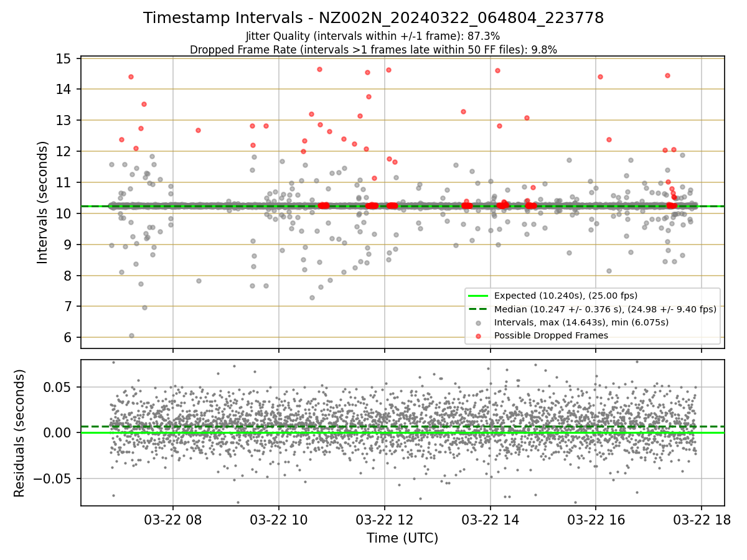Image resolution: width=747 pixels, height=560 pixels.
Task: Click the gray intervals marker in the legend
Action: 477,323
